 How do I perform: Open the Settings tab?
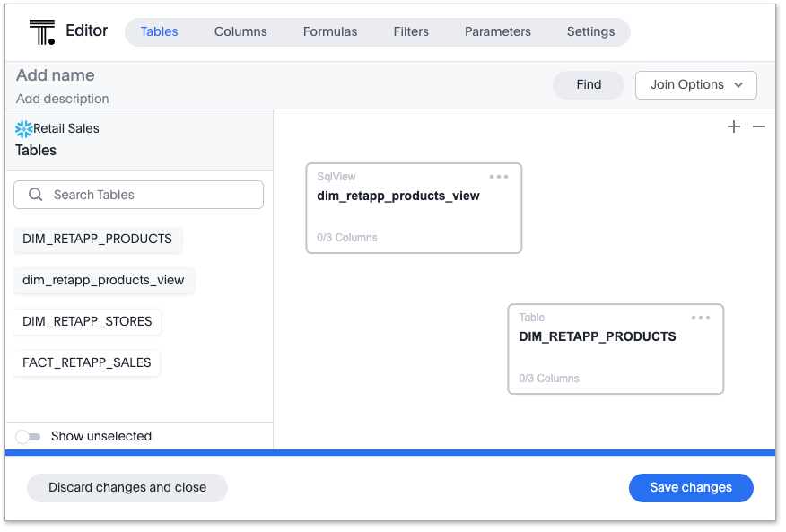[590, 32]
